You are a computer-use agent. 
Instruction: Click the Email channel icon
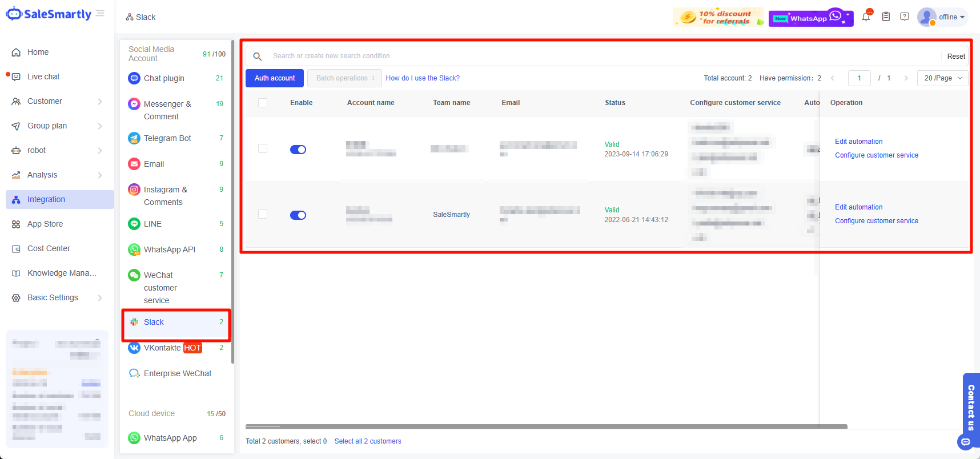134,164
